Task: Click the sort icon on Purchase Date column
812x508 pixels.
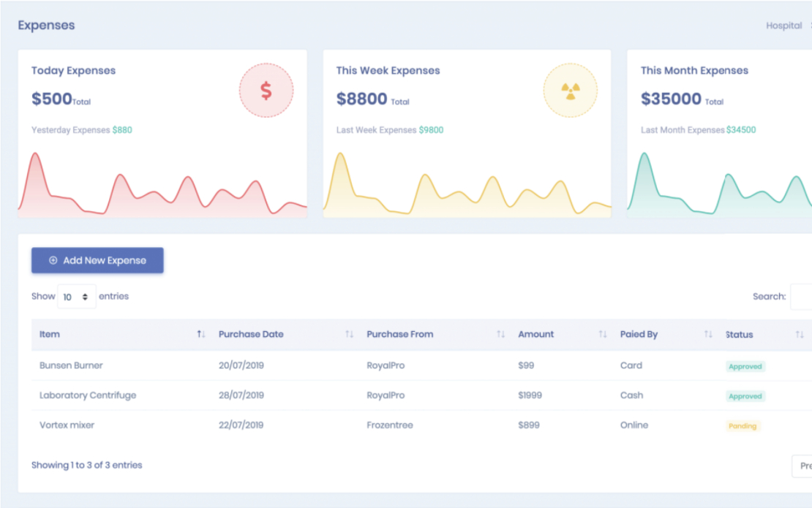Action: pyautogui.click(x=349, y=334)
